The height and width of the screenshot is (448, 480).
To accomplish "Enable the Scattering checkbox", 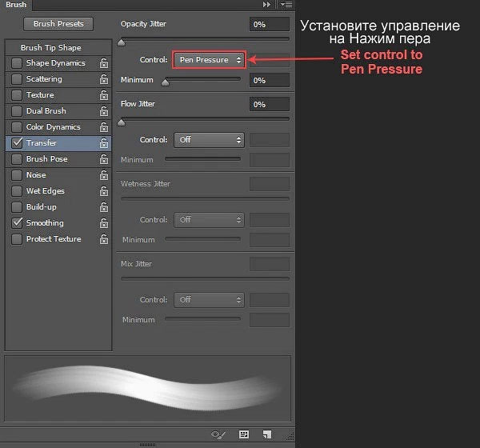I will (17, 79).
